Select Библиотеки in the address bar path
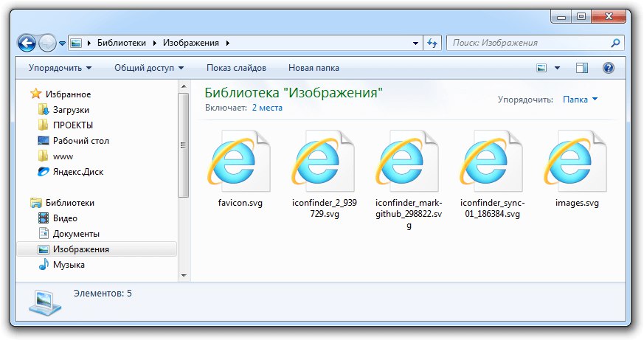Viewport: 644px width, 340px height. pyautogui.click(x=122, y=43)
